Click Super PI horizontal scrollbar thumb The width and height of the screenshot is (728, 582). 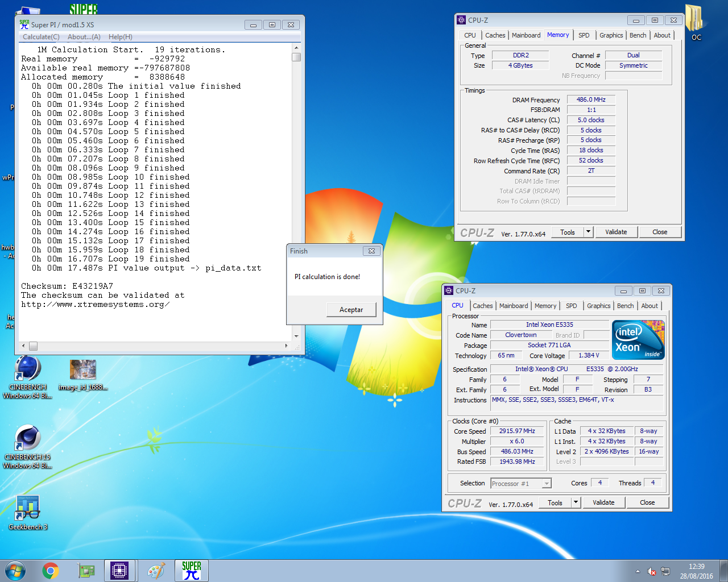[33, 346]
